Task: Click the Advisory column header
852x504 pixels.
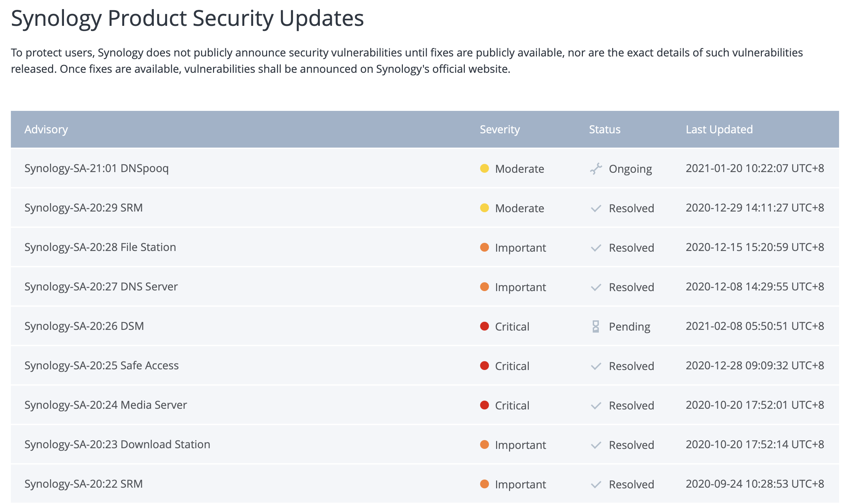Action: (46, 130)
